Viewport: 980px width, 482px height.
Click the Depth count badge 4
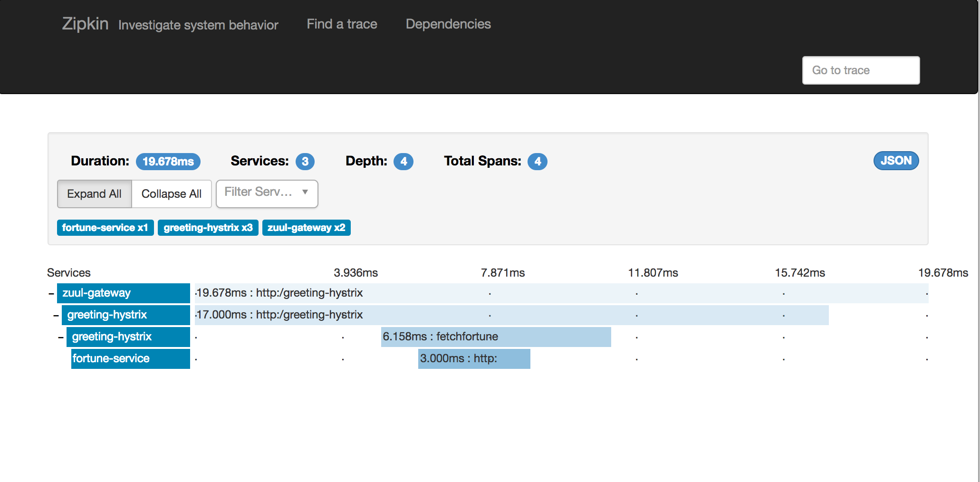point(404,162)
